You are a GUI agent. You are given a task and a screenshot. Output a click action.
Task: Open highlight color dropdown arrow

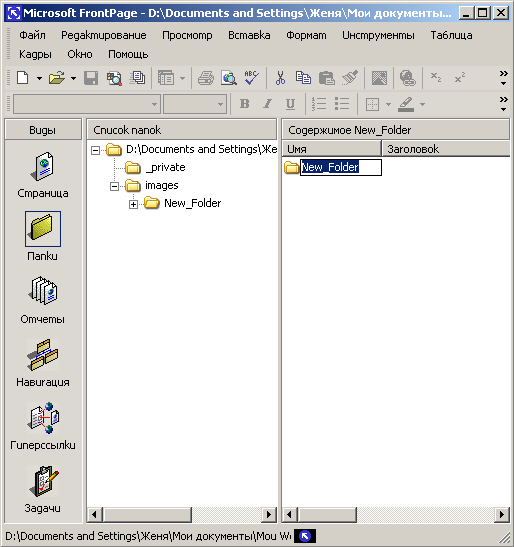422,104
